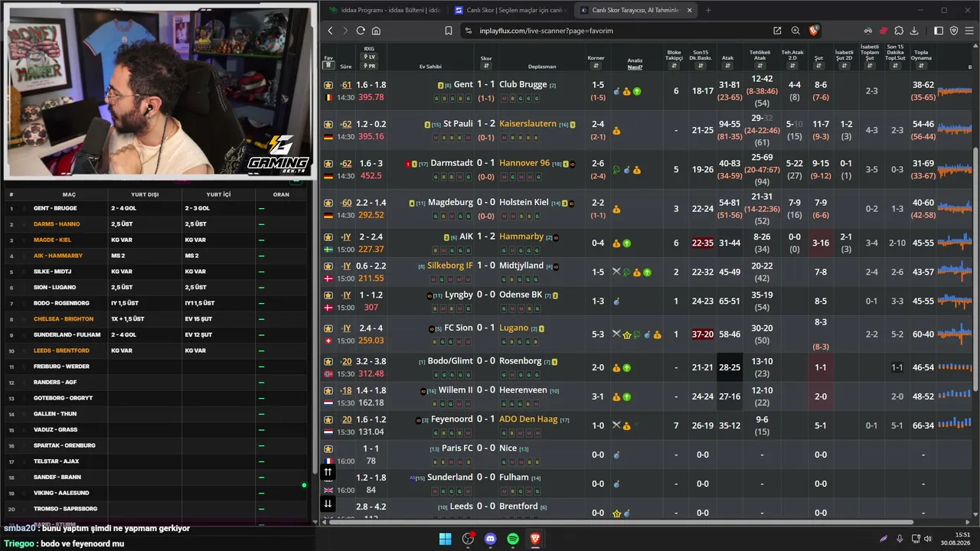Open the Kaiserslautern team link
The width and height of the screenshot is (980, 551).
pos(528,124)
